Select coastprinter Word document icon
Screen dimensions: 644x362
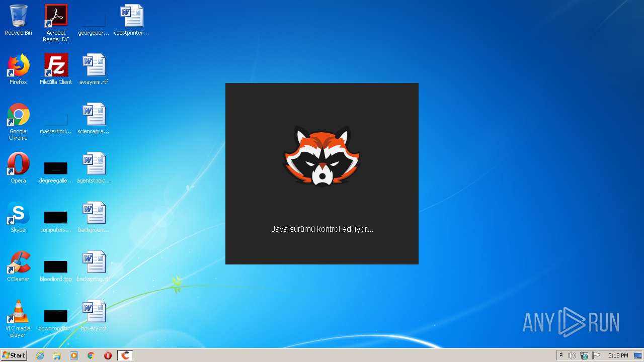(131, 21)
